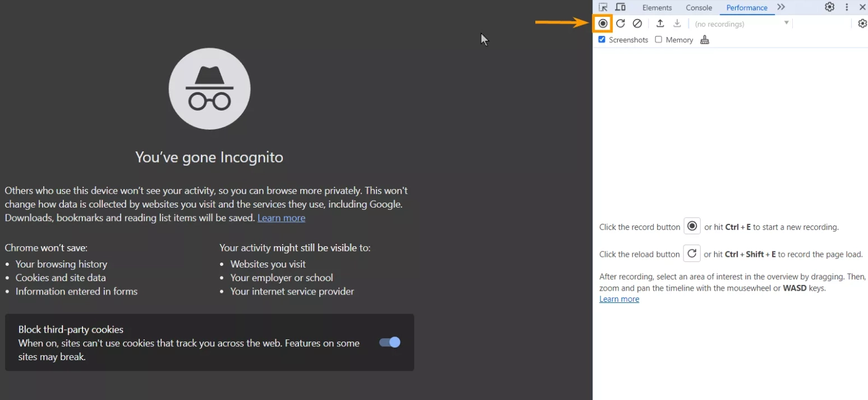Expand more DevTools tabs chevron
The width and height of the screenshot is (868, 400).
click(781, 7)
